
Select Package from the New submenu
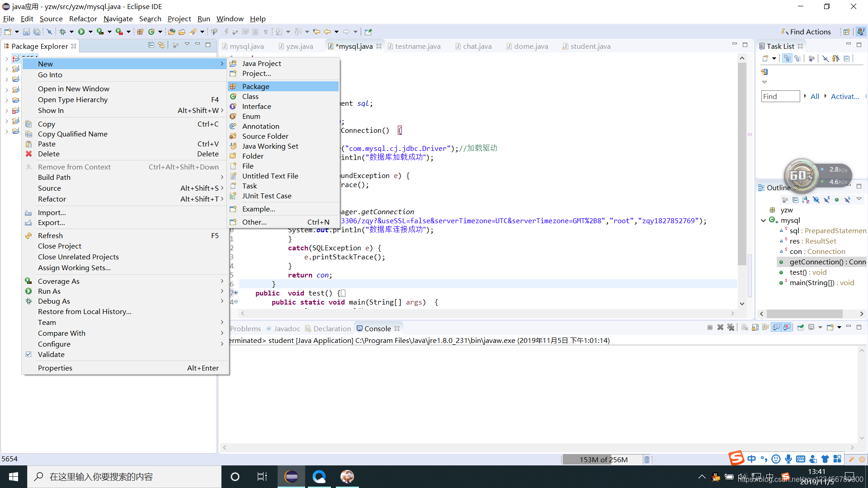pyautogui.click(x=255, y=86)
